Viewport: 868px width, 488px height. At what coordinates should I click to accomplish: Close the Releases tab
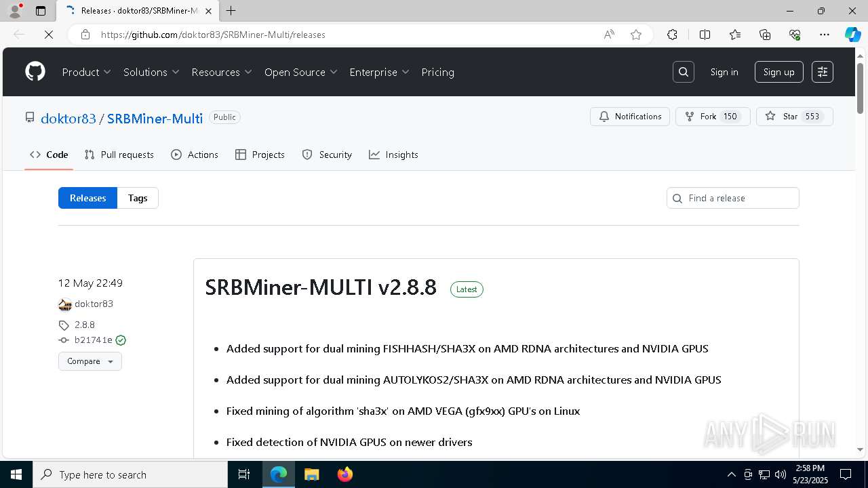(208, 11)
